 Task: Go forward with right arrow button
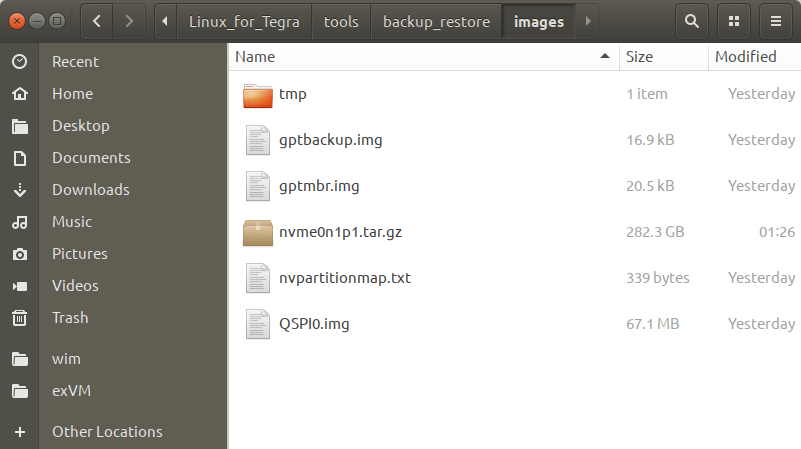(x=128, y=20)
